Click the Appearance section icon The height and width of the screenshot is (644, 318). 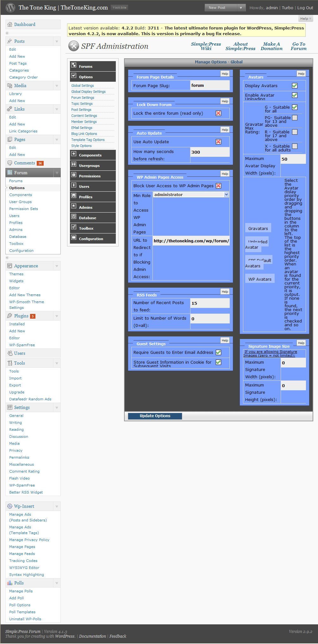pyautogui.click(x=10, y=266)
